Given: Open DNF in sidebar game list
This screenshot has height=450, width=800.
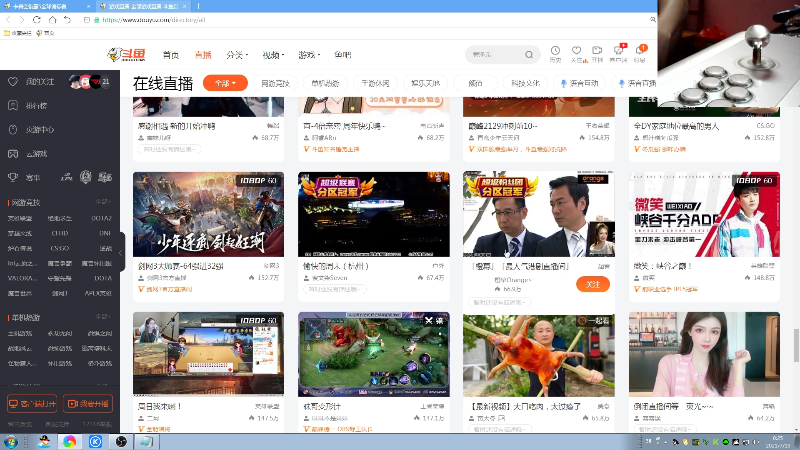Looking at the screenshot, I should [106, 233].
